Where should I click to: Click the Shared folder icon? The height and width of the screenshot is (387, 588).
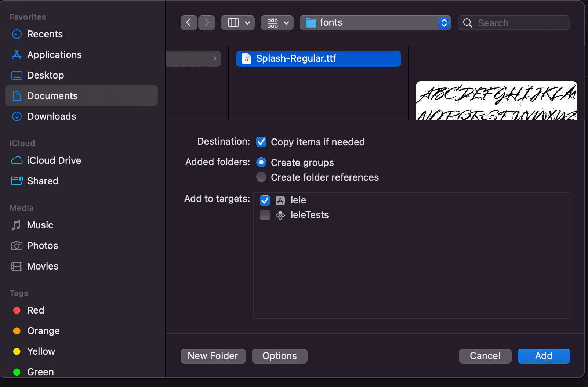click(17, 181)
